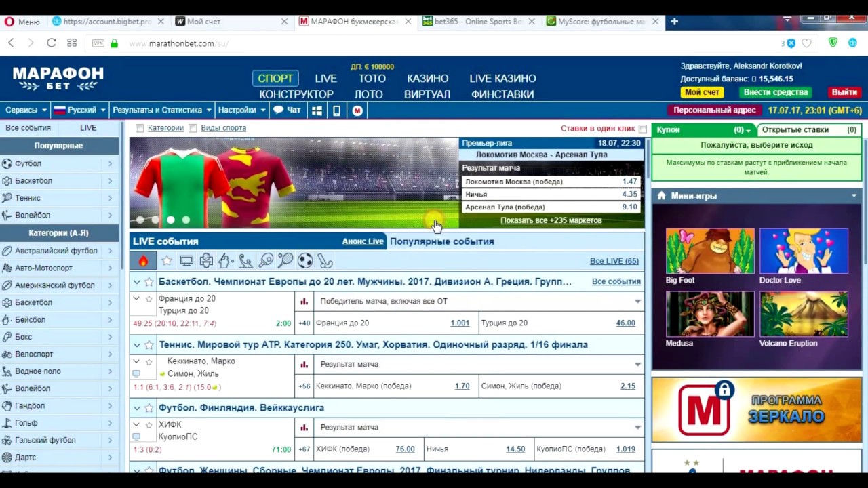868x488 pixels.
Task: Collapse the Мини-игры panel
Action: 854,196
